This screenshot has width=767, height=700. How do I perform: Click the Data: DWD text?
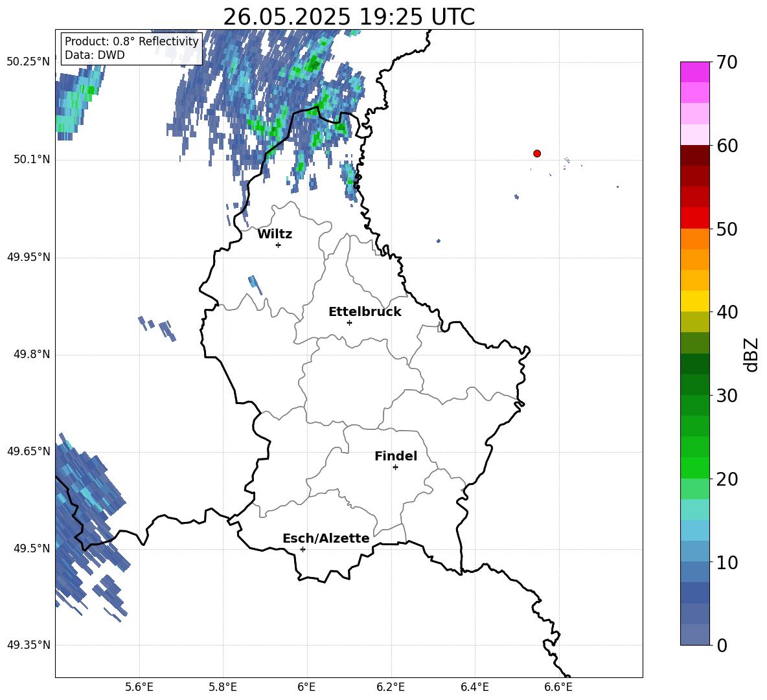[x=95, y=55]
